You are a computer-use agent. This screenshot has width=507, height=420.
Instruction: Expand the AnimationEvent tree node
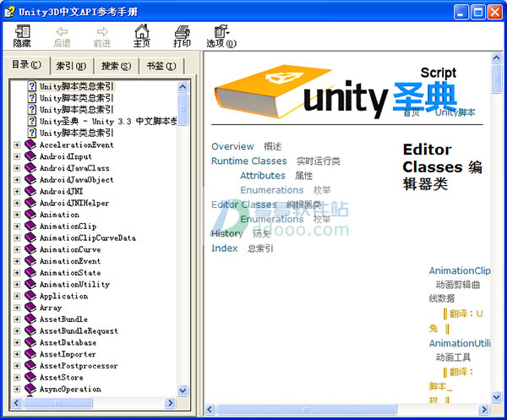[x=17, y=261]
